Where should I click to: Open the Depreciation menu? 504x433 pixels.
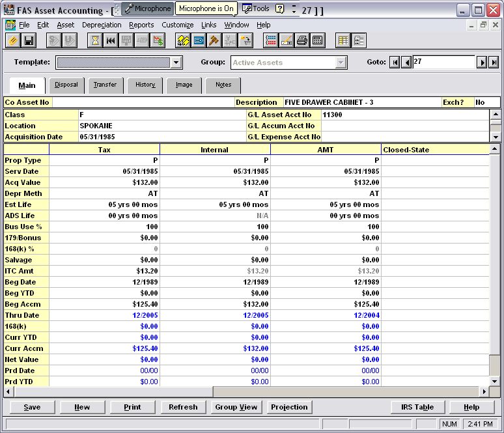[102, 25]
